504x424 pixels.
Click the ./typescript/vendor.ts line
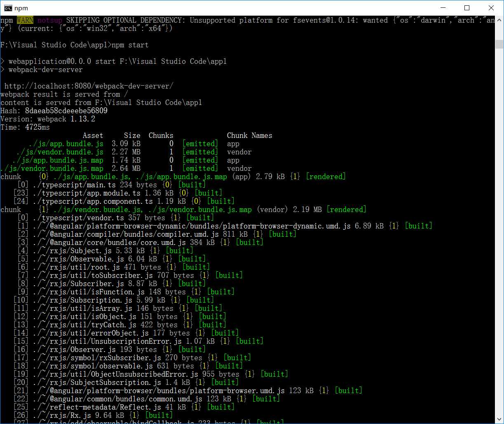click(115, 218)
